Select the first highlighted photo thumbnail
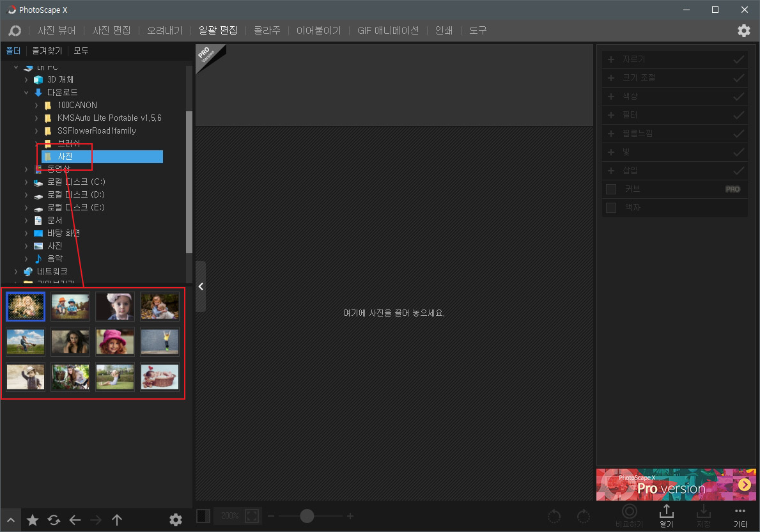Screen dimensions: 760x532 pyautogui.click(x=26, y=306)
